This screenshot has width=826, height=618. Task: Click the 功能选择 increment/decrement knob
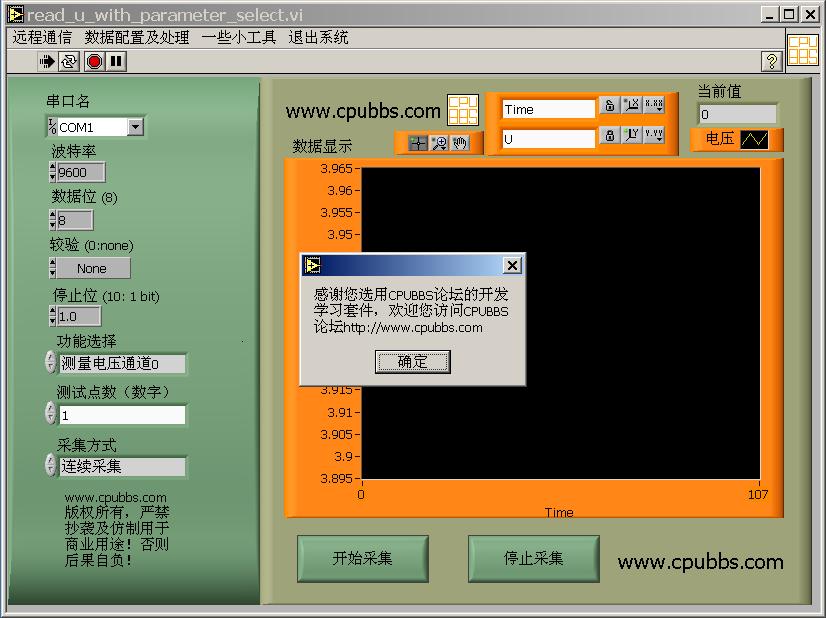[x=50, y=362]
